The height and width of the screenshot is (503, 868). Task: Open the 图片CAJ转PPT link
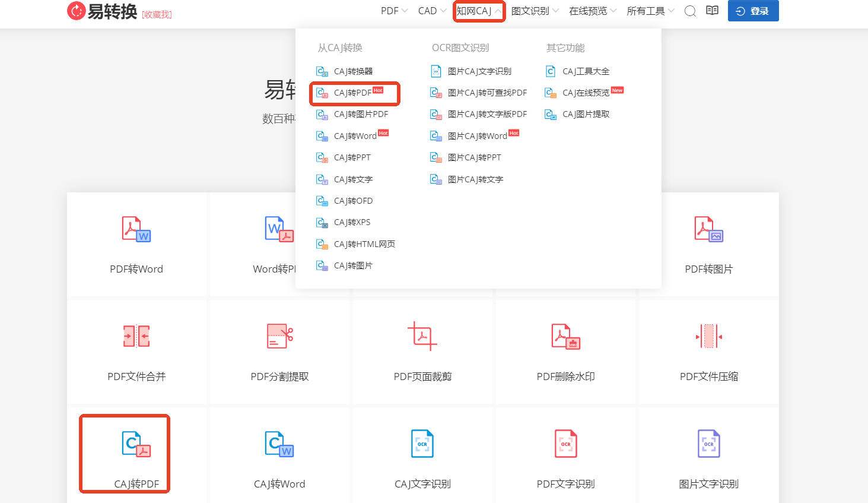click(x=475, y=158)
